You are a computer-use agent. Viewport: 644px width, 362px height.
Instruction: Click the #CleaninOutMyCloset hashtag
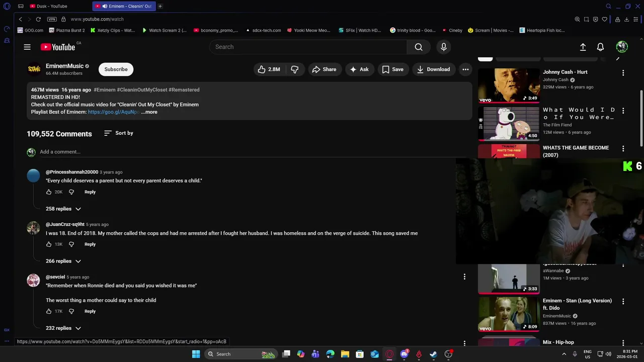tap(142, 89)
